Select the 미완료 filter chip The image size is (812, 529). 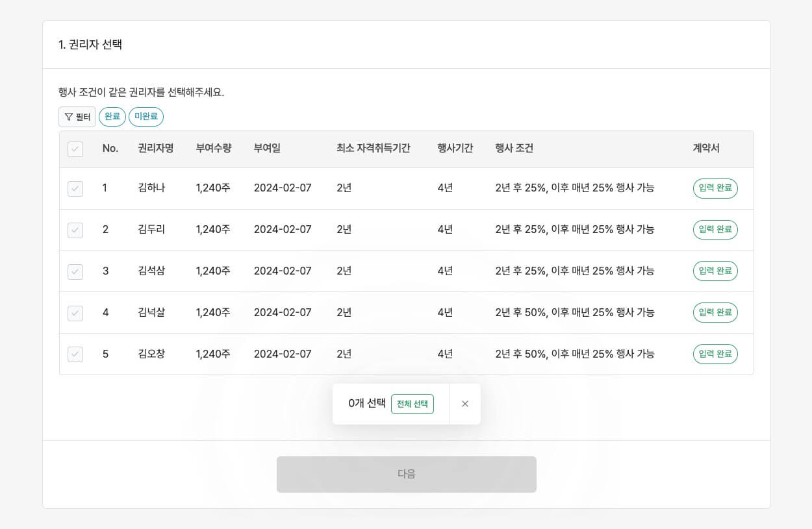tap(146, 117)
